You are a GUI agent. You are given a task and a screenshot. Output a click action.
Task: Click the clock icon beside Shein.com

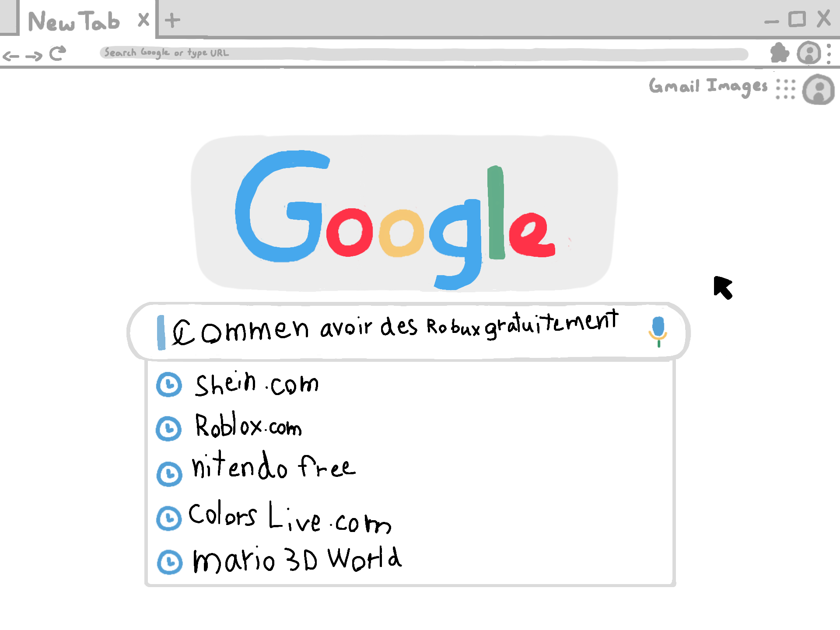tap(169, 385)
